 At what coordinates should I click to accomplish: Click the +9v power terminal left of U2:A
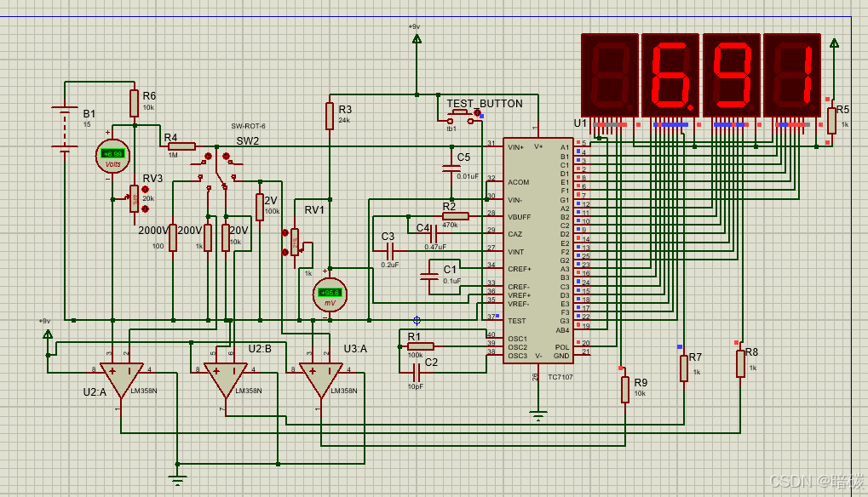48,334
